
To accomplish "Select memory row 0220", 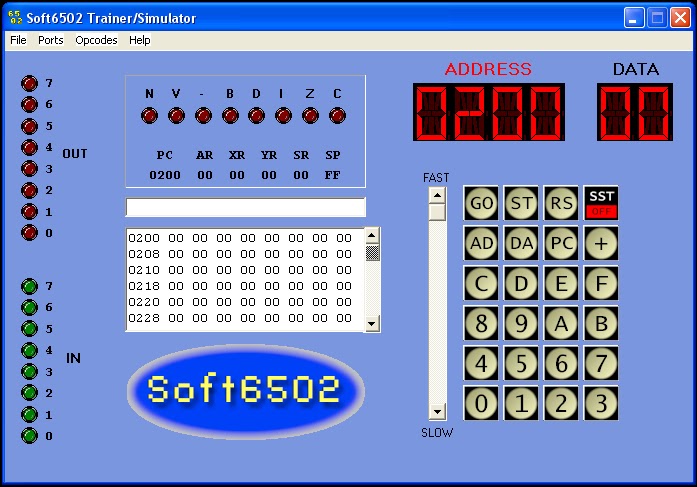I will click(x=240, y=302).
